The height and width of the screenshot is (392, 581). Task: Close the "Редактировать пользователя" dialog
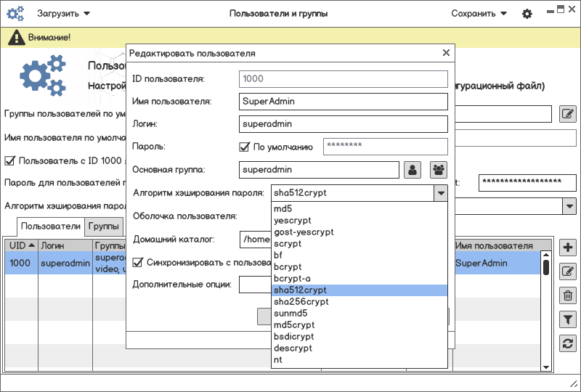pyautogui.click(x=447, y=53)
